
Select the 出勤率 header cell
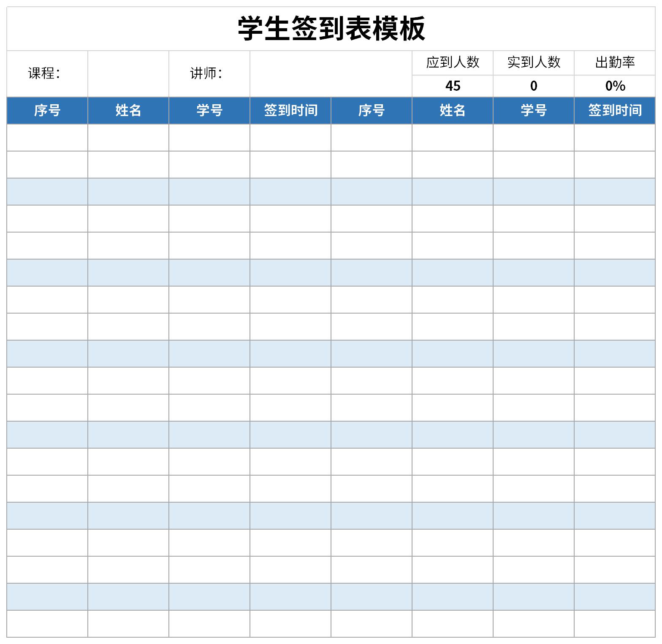614,62
